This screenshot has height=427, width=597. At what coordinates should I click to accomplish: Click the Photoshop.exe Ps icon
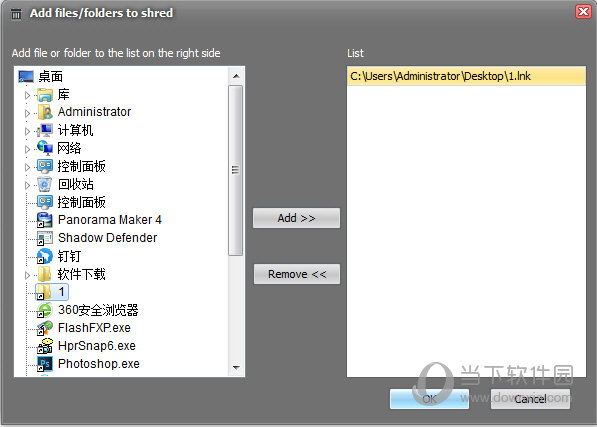tap(45, 364)
